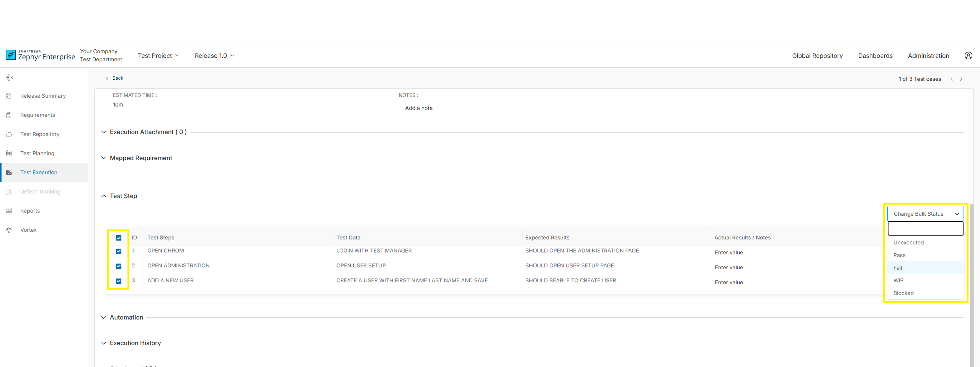Open the Global Repository page
980x367 pixels.
click(x=817, y=56)
